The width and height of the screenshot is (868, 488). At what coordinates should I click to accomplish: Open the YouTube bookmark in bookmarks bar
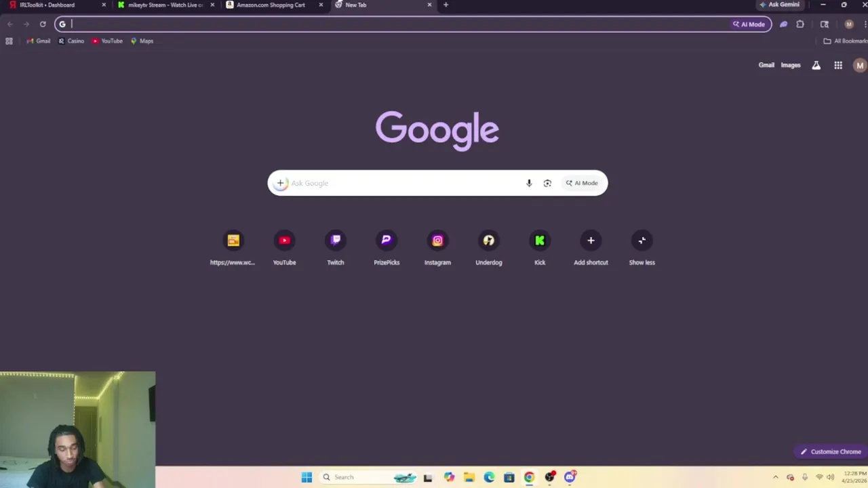[x=107, y=41]
